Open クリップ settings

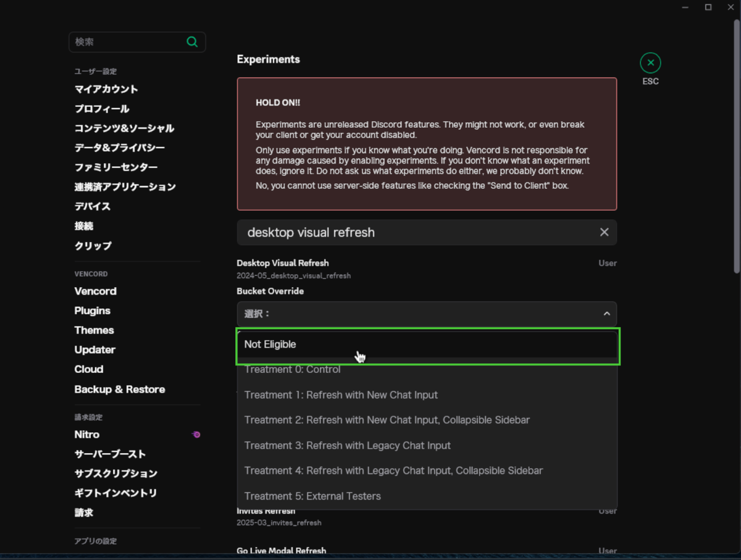tap(93, 246)
